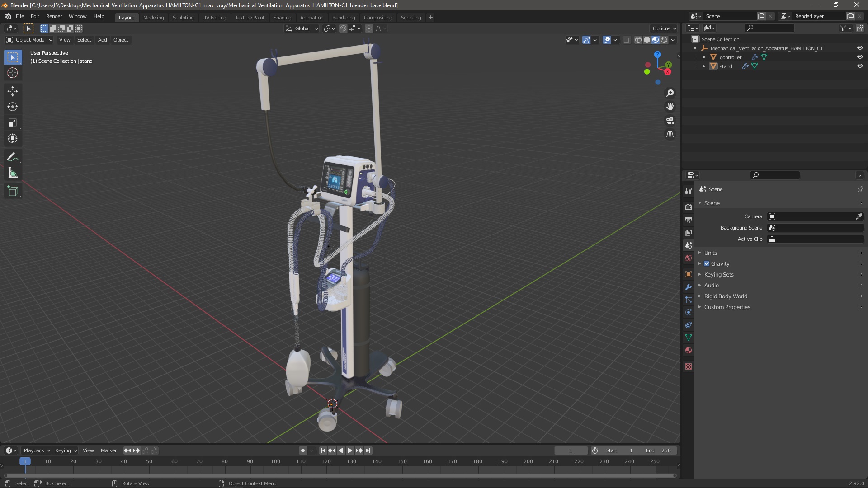
Task: Select the Transform tool
Action: pyautogui.click(x=13, y=139)
